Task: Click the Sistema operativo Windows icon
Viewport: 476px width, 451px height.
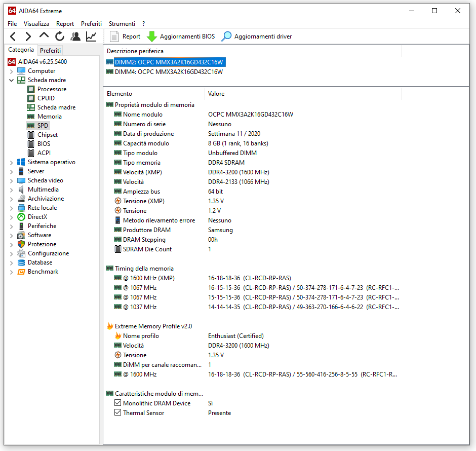Action: click(x=21, y=162)
